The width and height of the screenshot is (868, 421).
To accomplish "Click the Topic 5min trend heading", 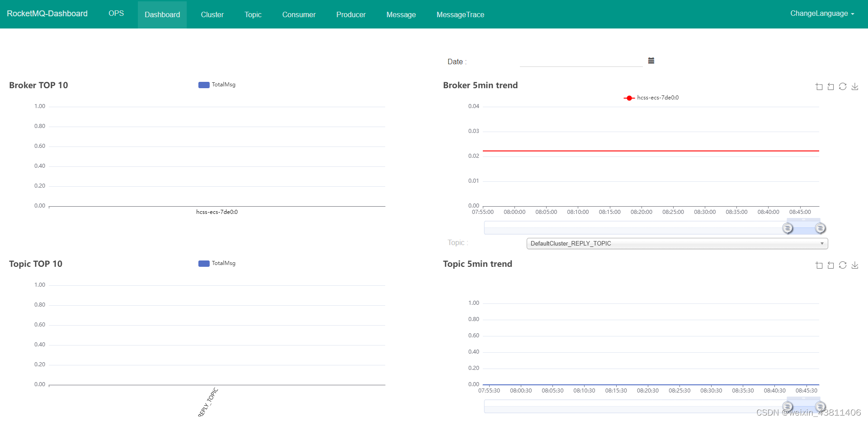I will point(477,264).
